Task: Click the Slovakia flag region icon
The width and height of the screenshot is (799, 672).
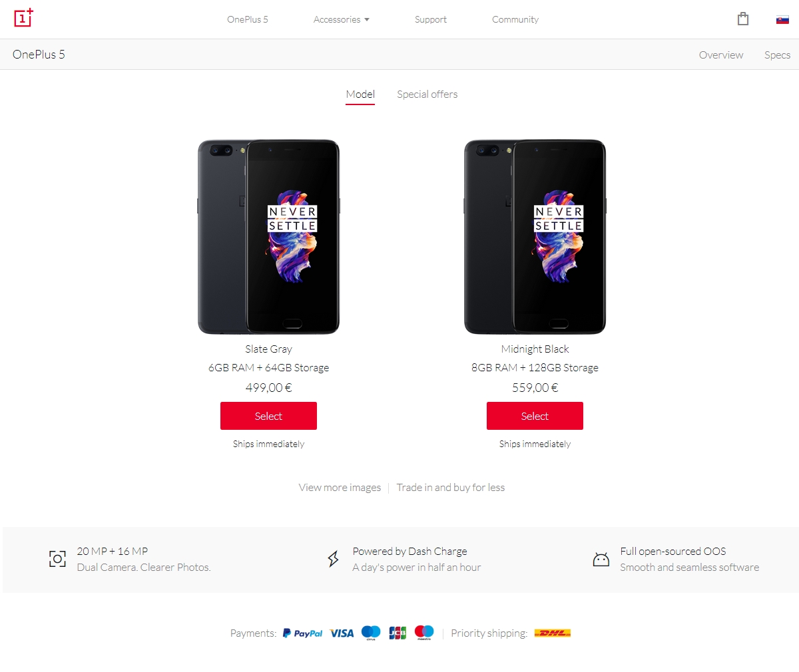Action: pos(782,19)
